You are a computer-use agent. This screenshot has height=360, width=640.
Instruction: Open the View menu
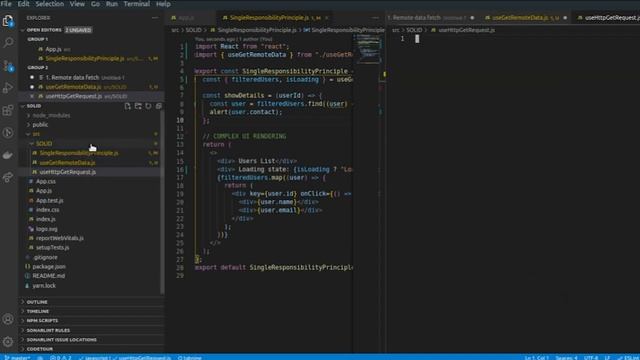point(77,4)
